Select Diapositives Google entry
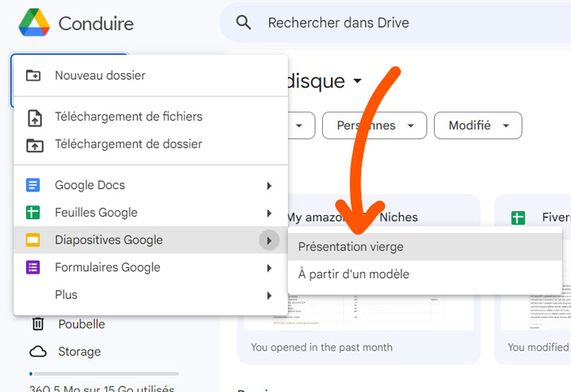Image resolution: width=571 pixels, height=392 pixels. [151, 240]
